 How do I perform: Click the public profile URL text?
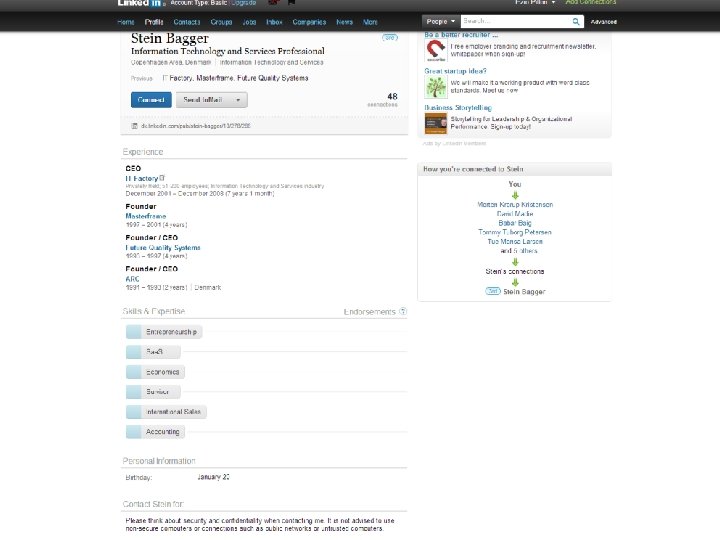(x=196, y=126)
